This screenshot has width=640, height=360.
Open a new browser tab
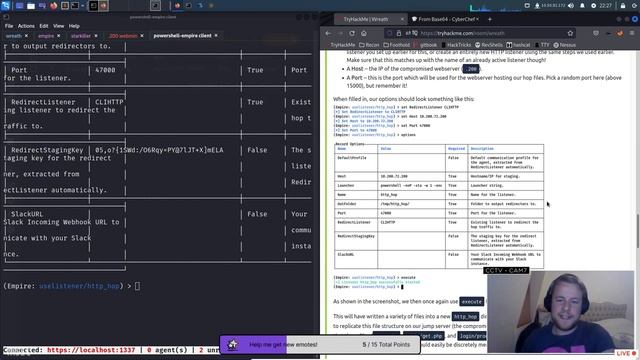[490, 19]
